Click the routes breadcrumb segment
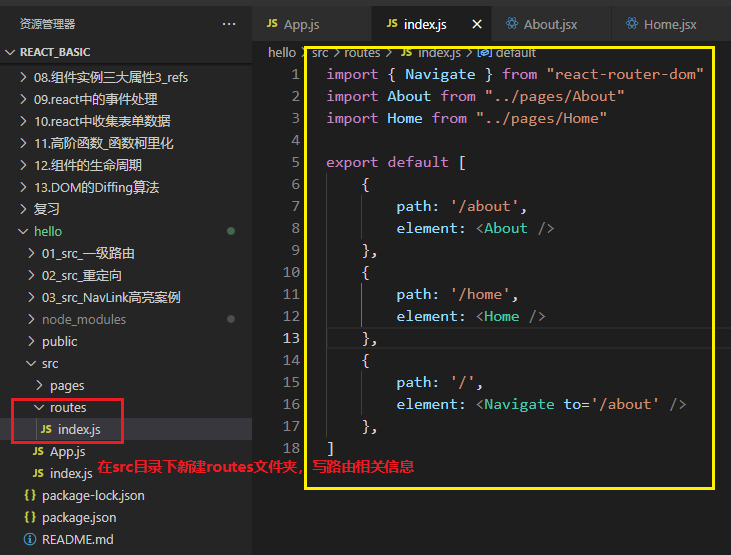731x555 pixels. tap(362, 53)
